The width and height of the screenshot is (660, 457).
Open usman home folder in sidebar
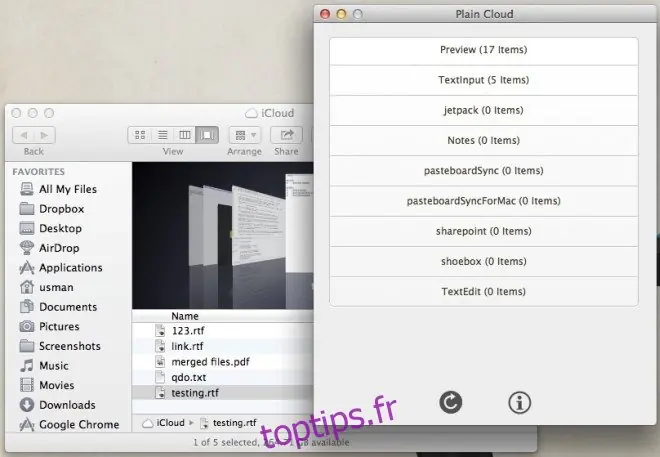[46, 287]
